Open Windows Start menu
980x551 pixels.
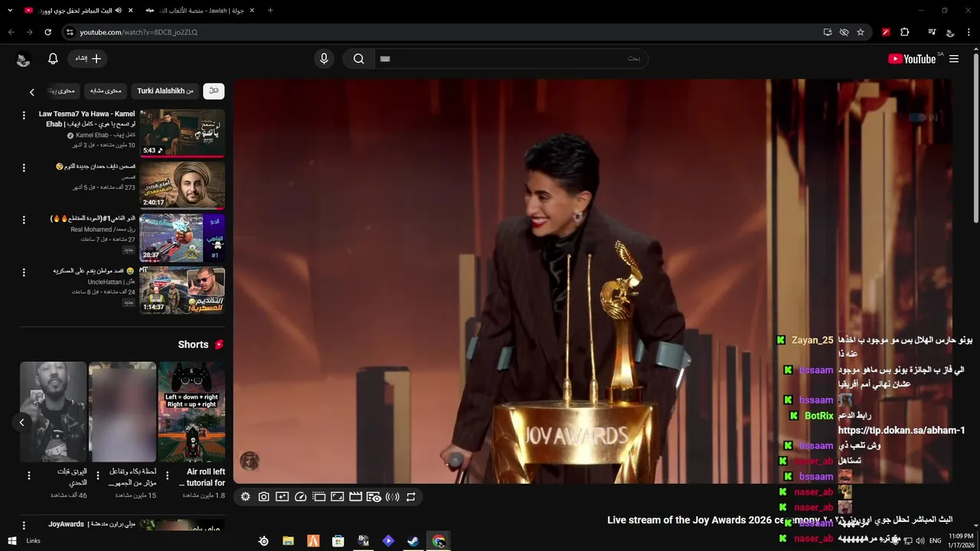click(x=11, y=541)
